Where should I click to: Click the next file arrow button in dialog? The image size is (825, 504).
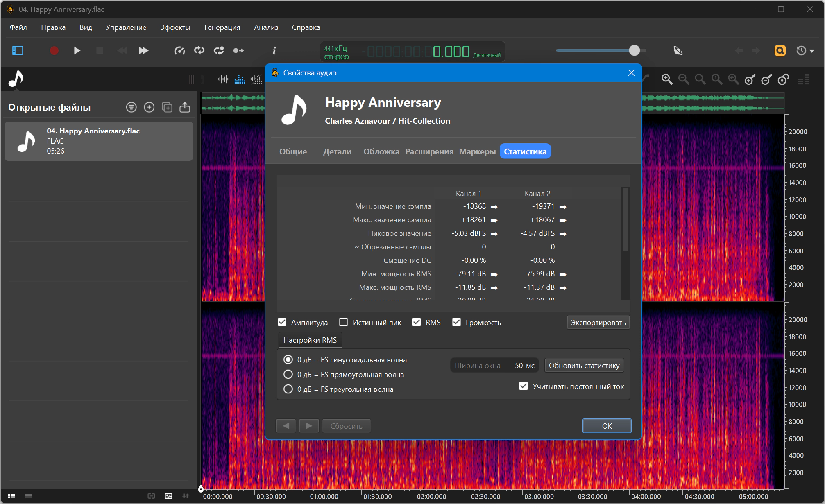[309, 426]
